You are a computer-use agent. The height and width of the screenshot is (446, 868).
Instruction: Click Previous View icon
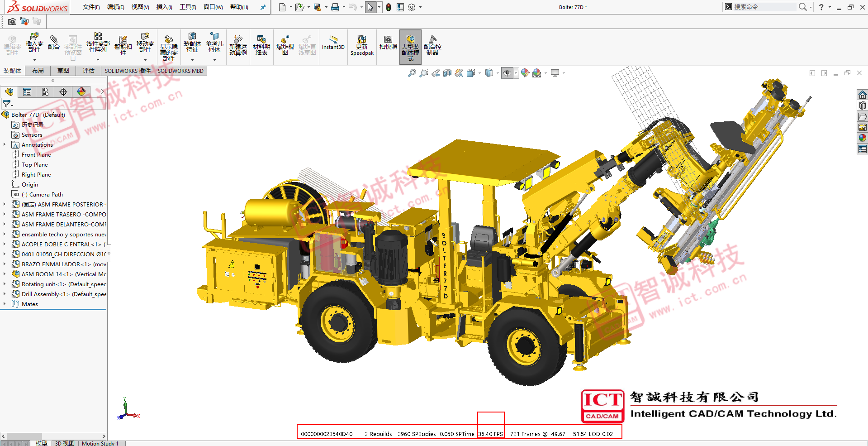[436, 73]
